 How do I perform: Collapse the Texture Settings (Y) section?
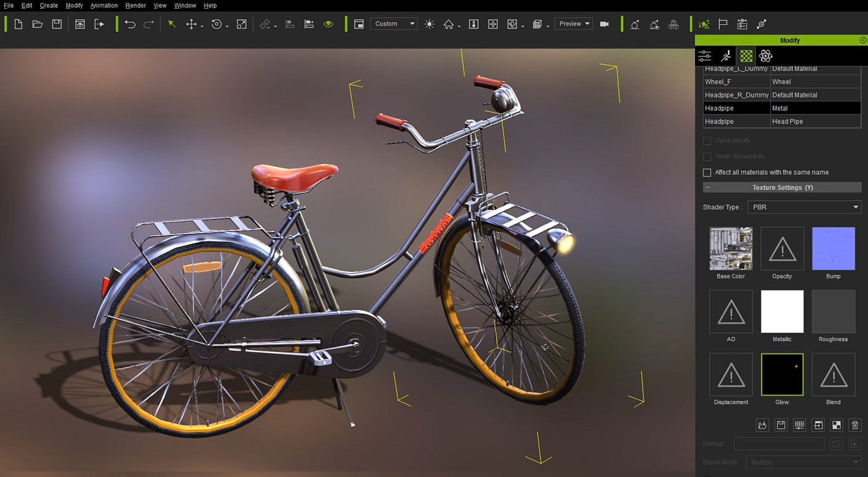coord(782,188)
